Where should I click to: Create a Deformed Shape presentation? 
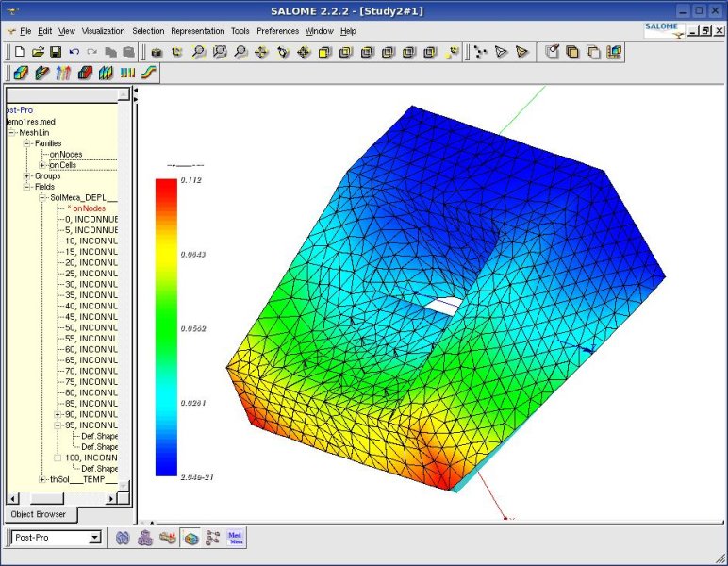pos(41,73)
